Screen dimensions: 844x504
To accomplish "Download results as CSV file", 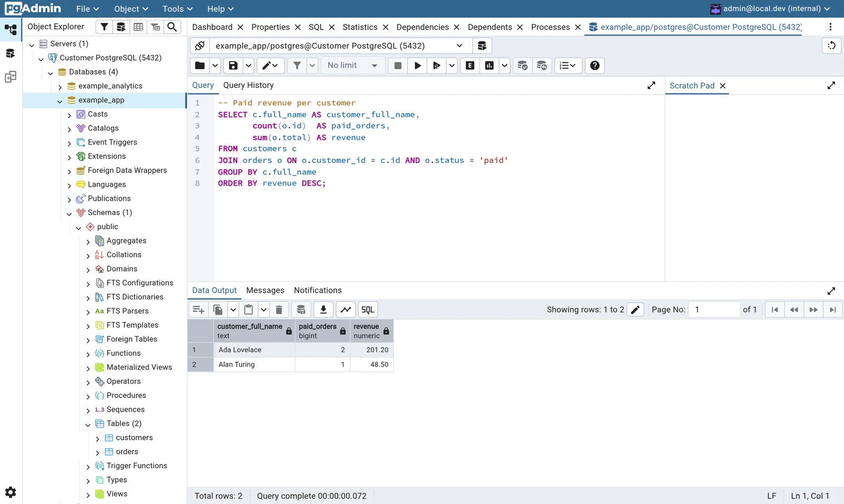I will coord(323,309).
